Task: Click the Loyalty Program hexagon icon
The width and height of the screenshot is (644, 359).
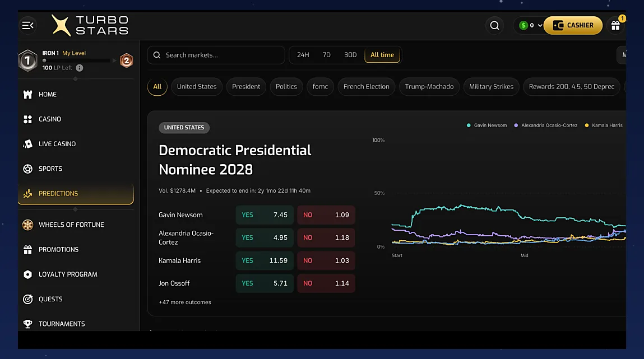Action: coord(27,274)
